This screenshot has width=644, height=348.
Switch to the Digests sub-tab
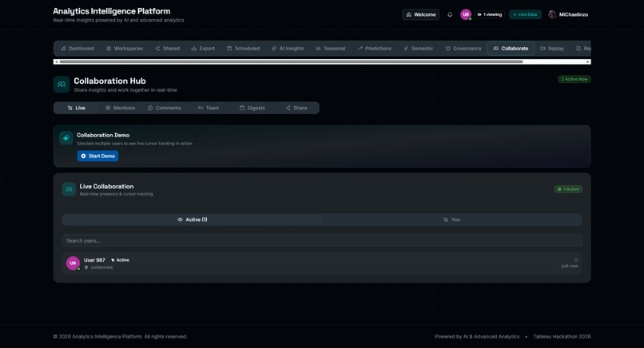(252, 108)
